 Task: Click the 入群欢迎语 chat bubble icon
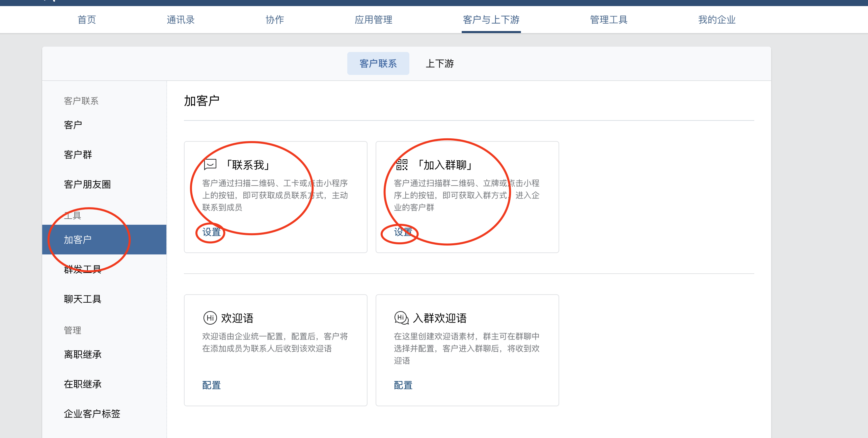[401, 318]
